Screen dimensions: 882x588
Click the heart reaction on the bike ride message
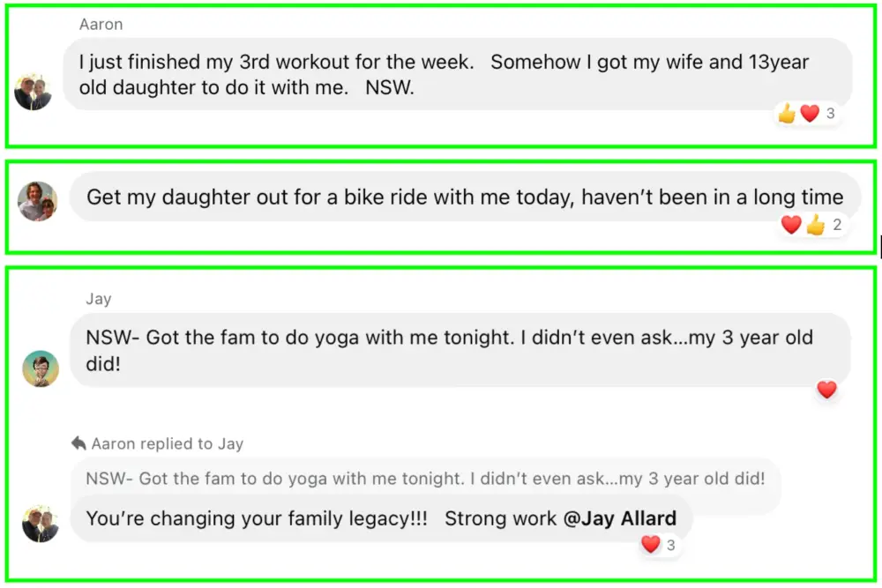point(791,225)
